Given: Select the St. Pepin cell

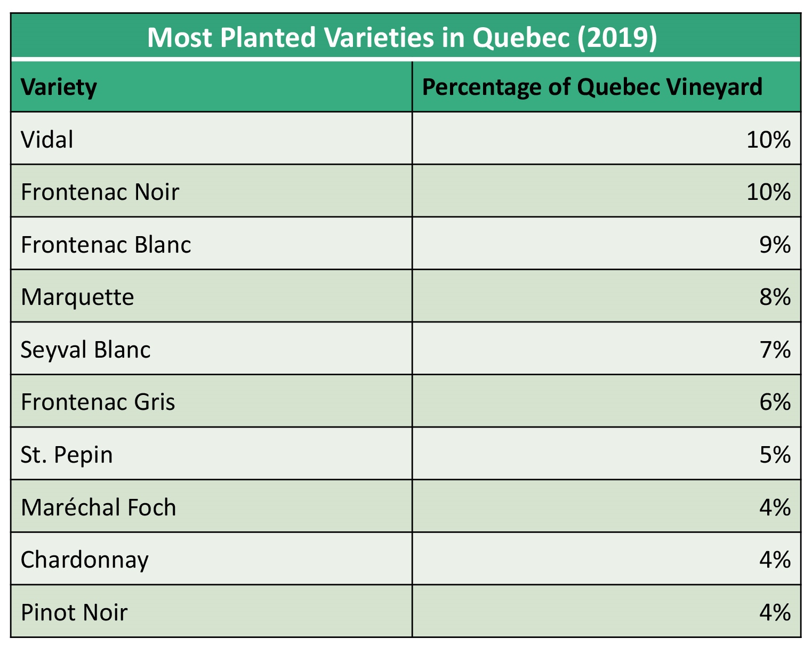Looking at the screenshot, I should 67,455.
